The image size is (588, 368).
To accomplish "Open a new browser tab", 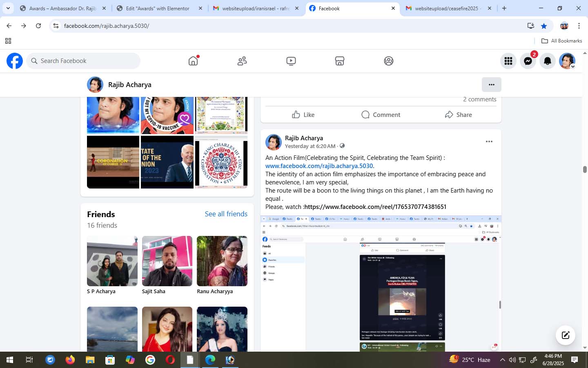I will [x=504, y=8].
